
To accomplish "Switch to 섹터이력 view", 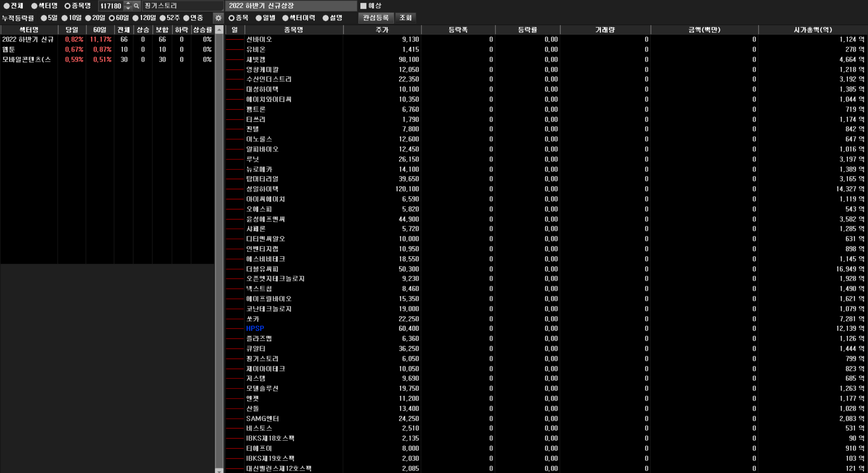I will pos(285,18).
